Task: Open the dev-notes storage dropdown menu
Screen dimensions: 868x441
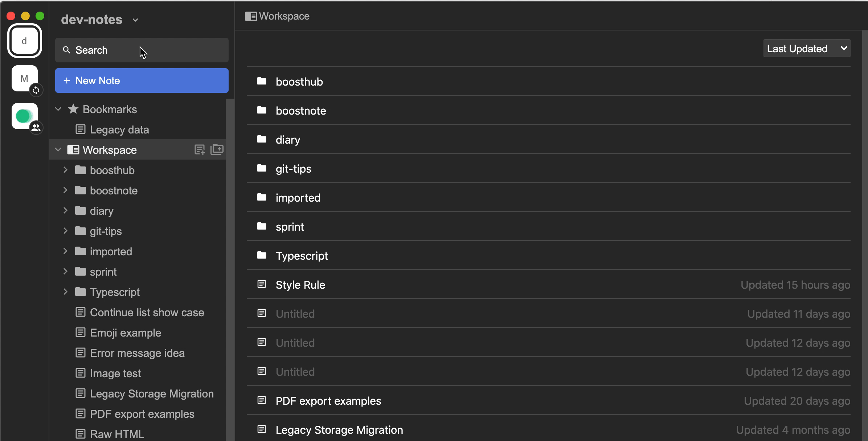Action: click(x=135, y=20)
